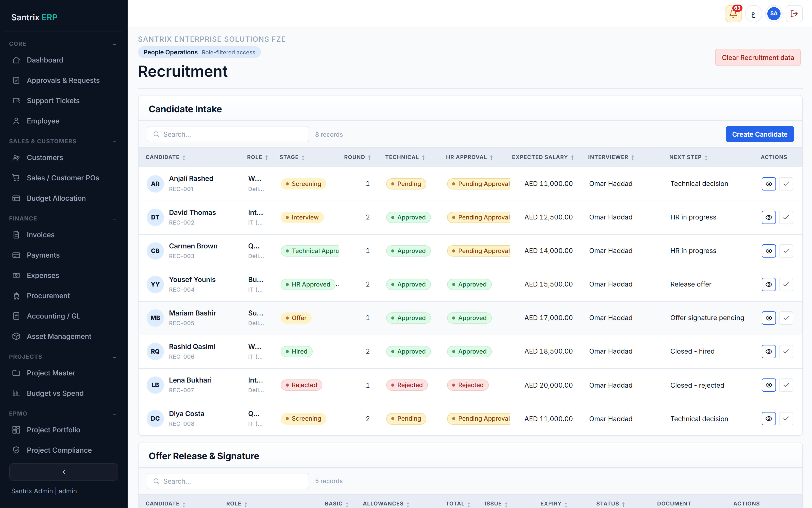Go to Approvals & Requests

[x=64, y=80]
